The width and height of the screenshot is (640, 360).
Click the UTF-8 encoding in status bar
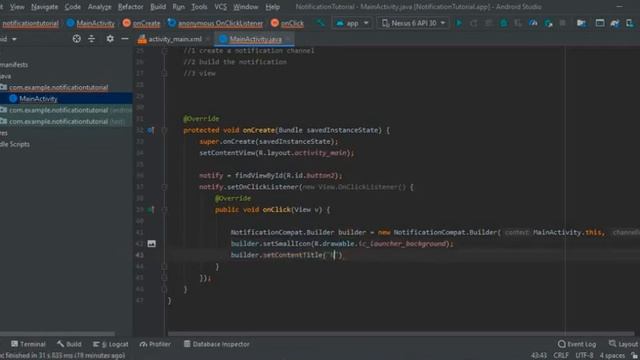(x=584, y=356)
